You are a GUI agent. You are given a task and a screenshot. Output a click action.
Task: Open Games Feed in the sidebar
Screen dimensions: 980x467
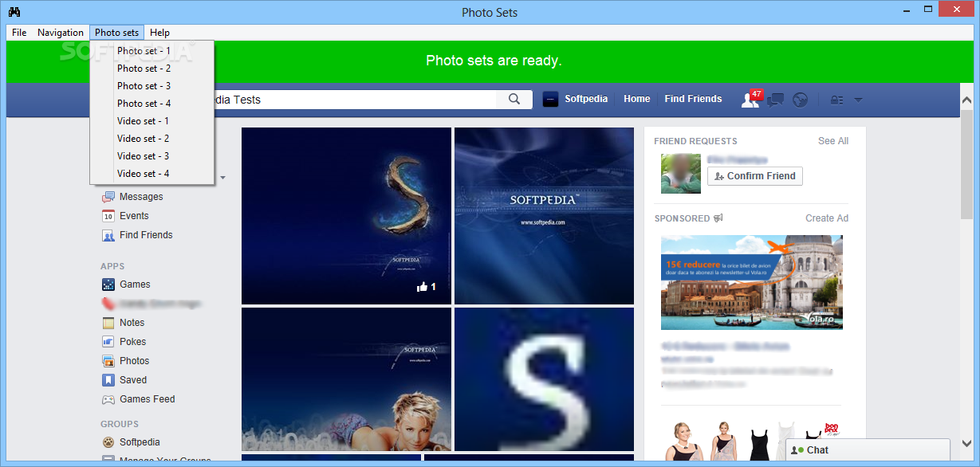pyautogui.click(x=147, y=399)
